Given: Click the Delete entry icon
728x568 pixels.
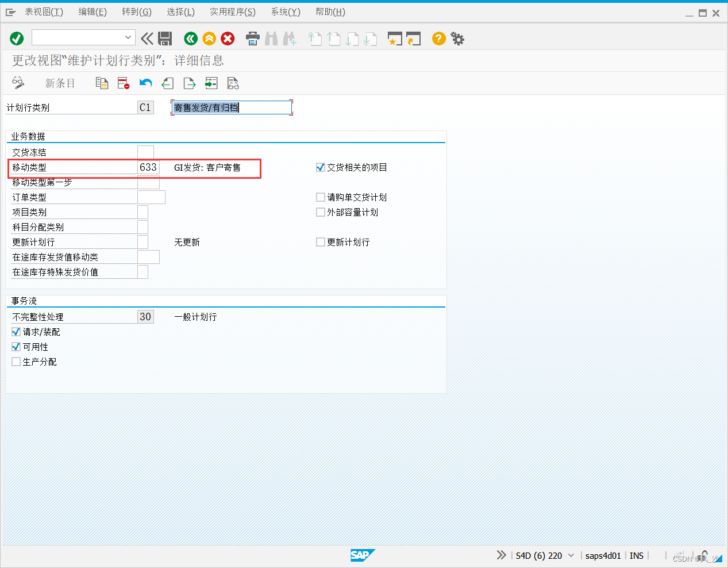Looking at the screenshot, I should coord(123,83).
